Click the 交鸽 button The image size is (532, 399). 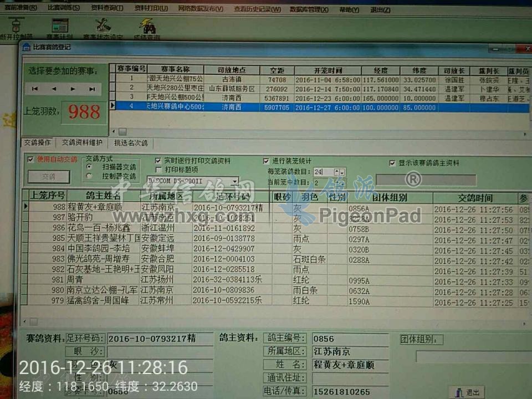click(49, 177)
